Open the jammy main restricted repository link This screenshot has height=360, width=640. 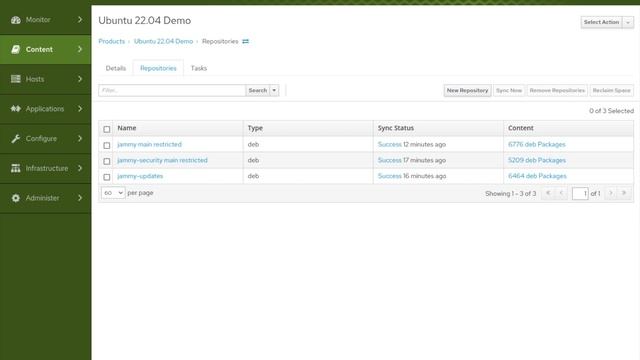click(x=149, y=144)
